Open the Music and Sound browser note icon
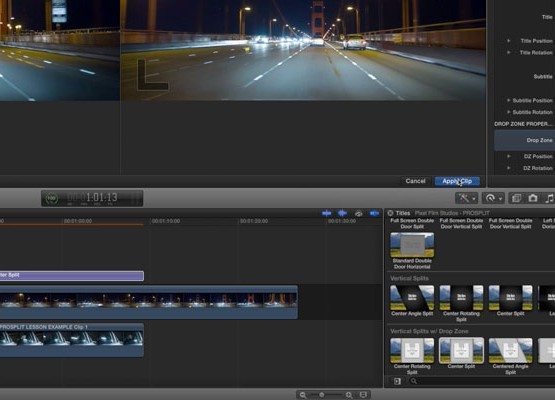Viewport: 555px width, 400px height. (x=549, y=198)
